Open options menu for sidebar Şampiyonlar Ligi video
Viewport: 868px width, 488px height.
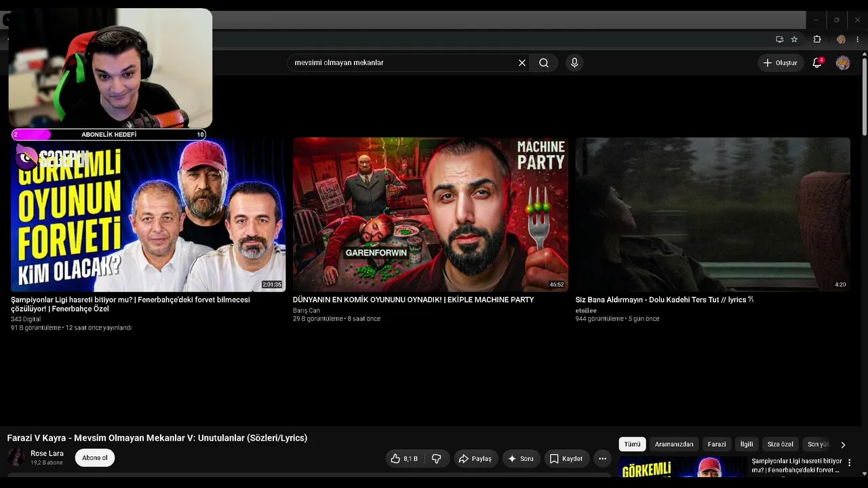[x=849, y=463]
